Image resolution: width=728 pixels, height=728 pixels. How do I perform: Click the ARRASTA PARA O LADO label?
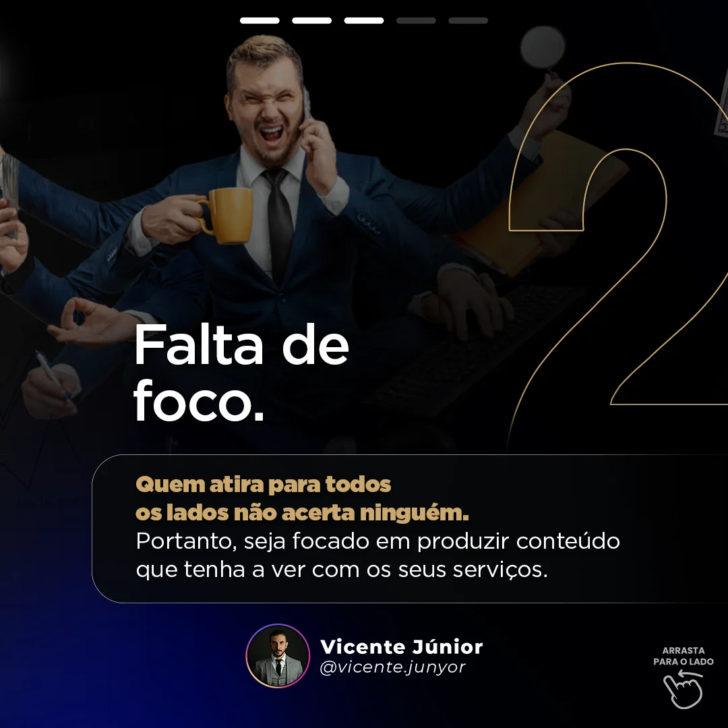pyautogui.click(x=684, y=656)
